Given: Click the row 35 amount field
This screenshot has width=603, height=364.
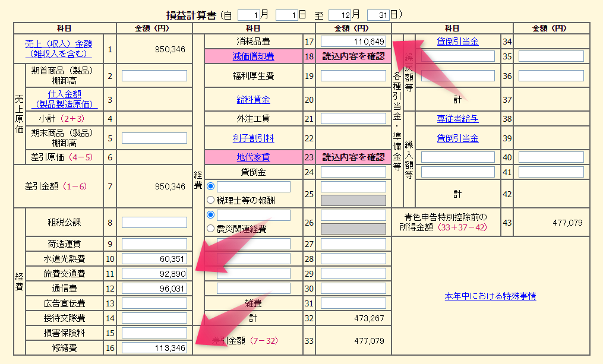Looking at the screenshot, I should 551,56.
